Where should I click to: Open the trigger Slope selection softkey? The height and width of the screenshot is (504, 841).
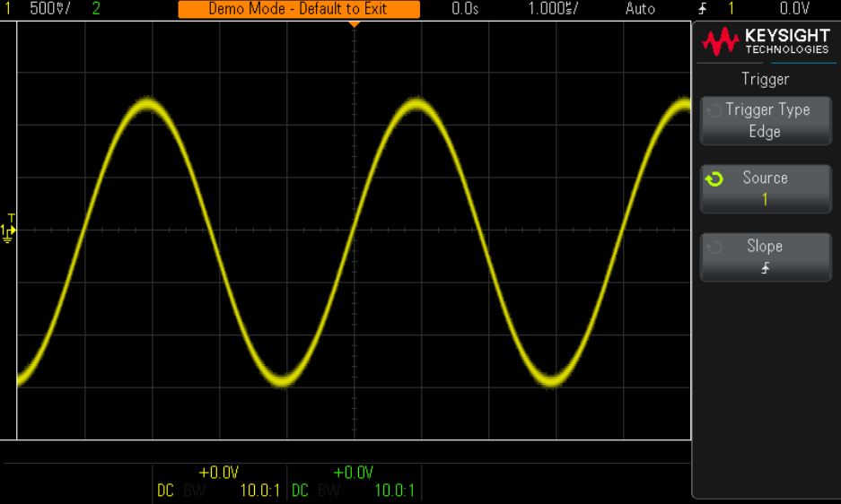point(766,256)
